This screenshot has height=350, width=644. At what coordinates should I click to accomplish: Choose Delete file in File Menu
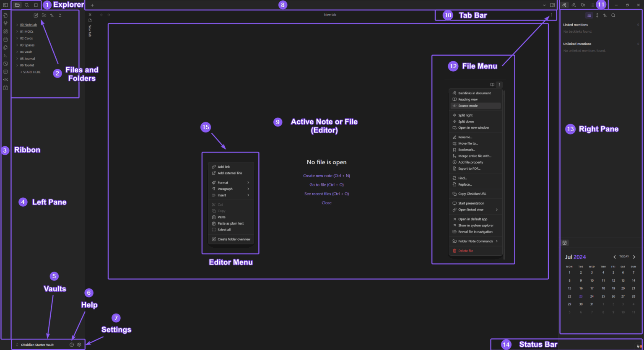click(x=476, y=251)
